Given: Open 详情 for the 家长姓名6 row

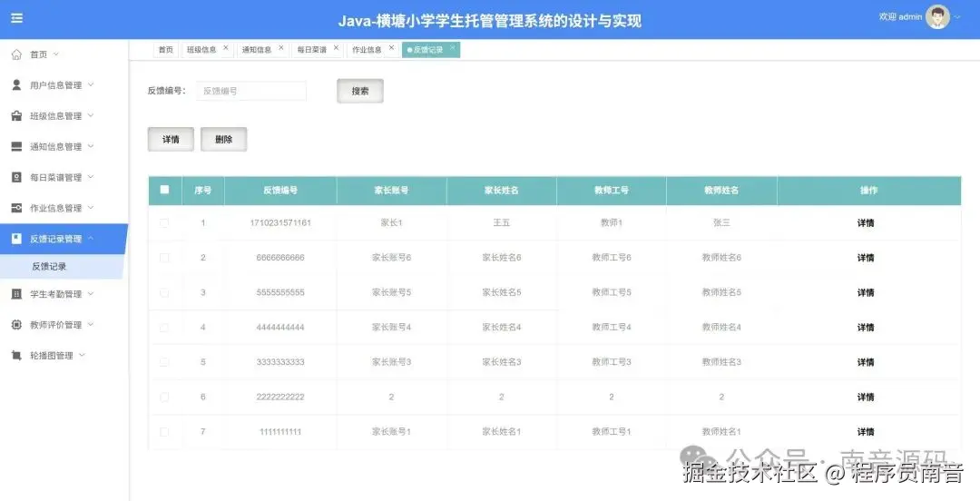Looking at the screenshot, I should click(866, 258).
